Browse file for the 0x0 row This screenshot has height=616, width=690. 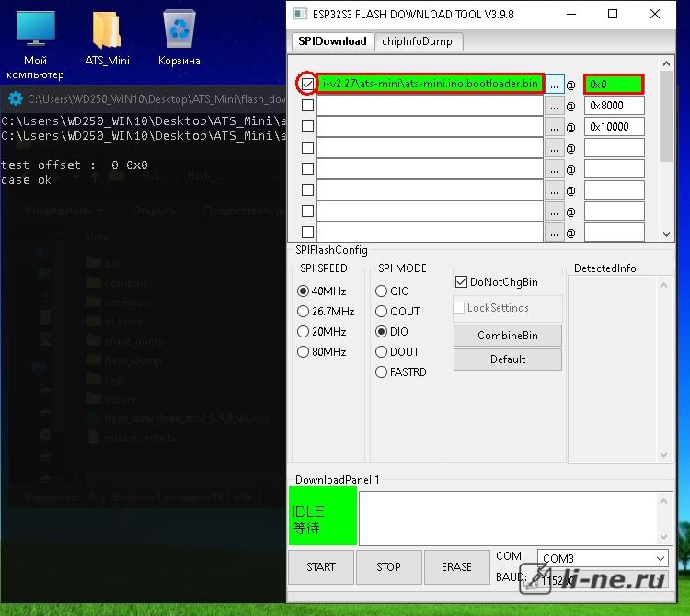pyautogui.click(x=554, y=84)
